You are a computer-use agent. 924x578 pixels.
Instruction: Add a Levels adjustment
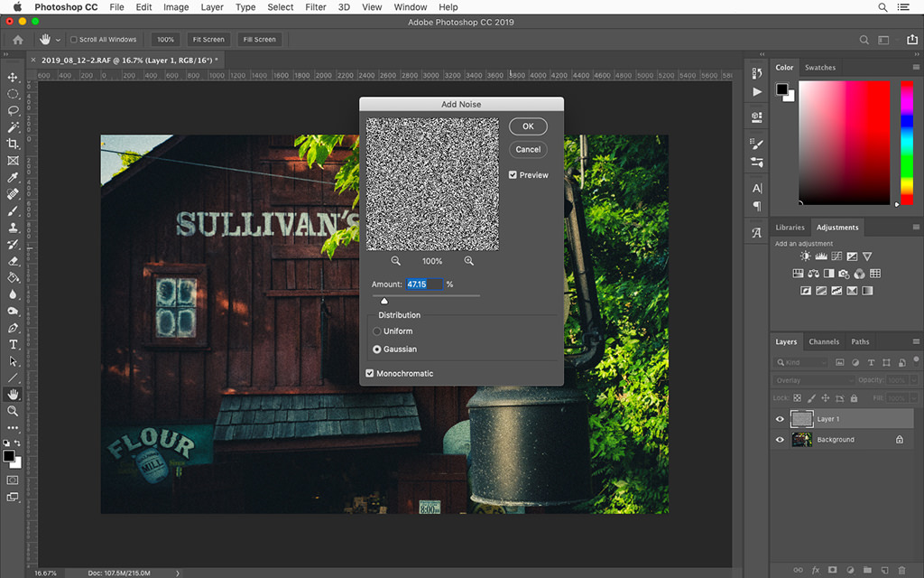click(x=821, y=256)
